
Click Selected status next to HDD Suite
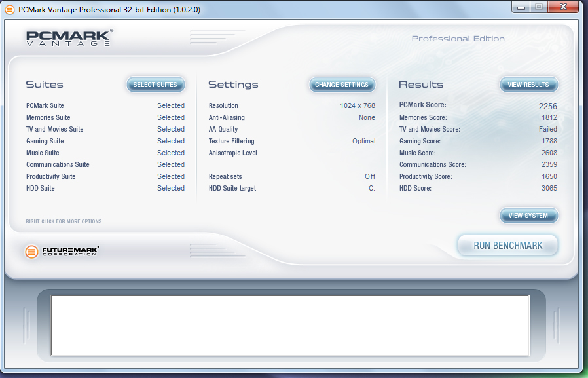[171, 188]
